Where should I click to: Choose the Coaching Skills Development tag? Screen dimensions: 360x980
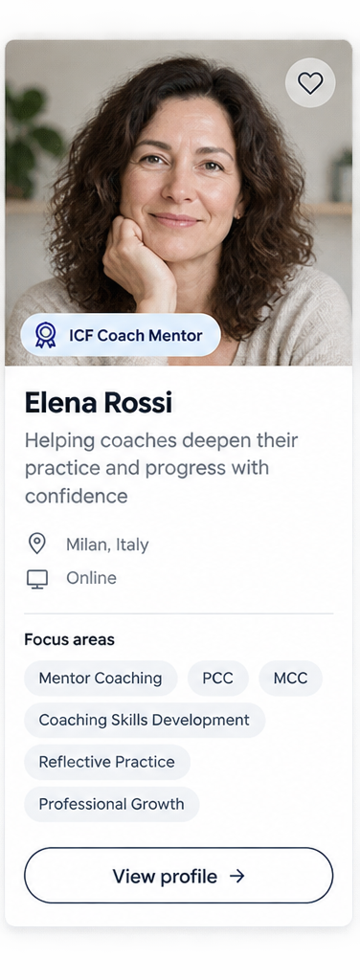[x=145, y=720]
